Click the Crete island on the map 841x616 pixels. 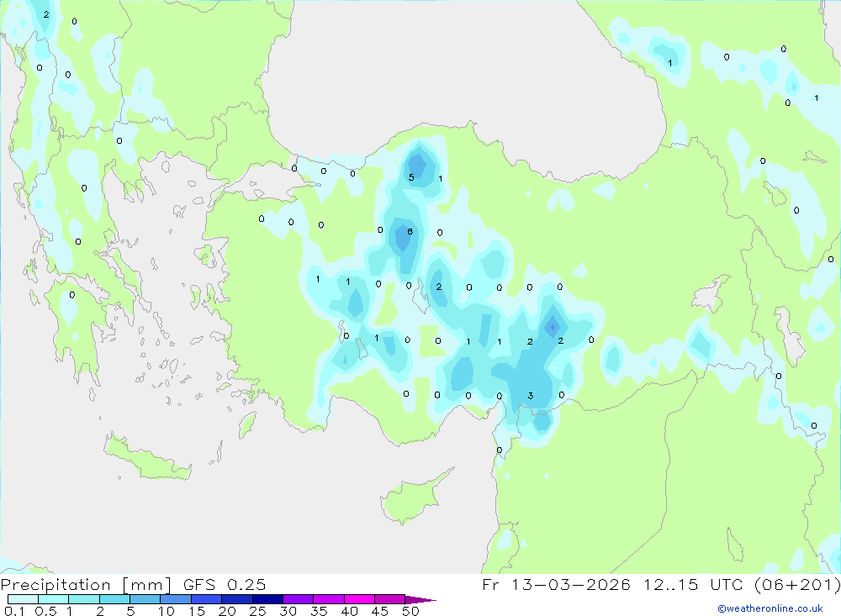tap(147, 458)
